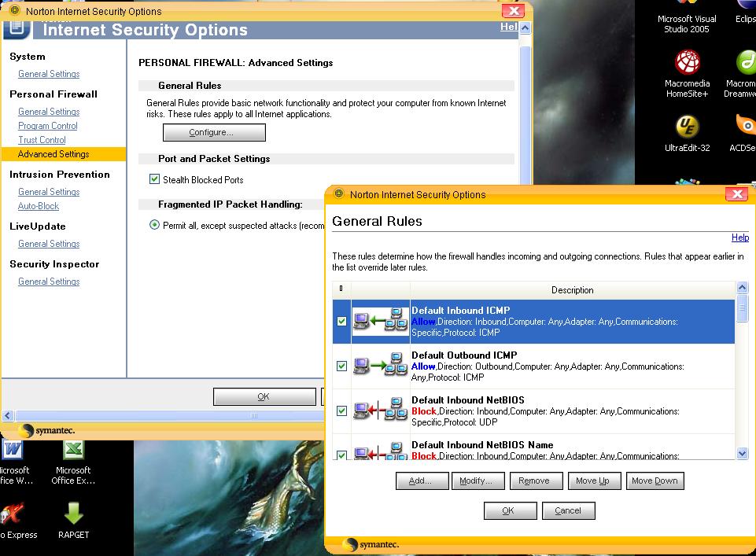The height and width of the screenshot is (556, 756).
Task: Click Move Up button
Action: (595, 481)
